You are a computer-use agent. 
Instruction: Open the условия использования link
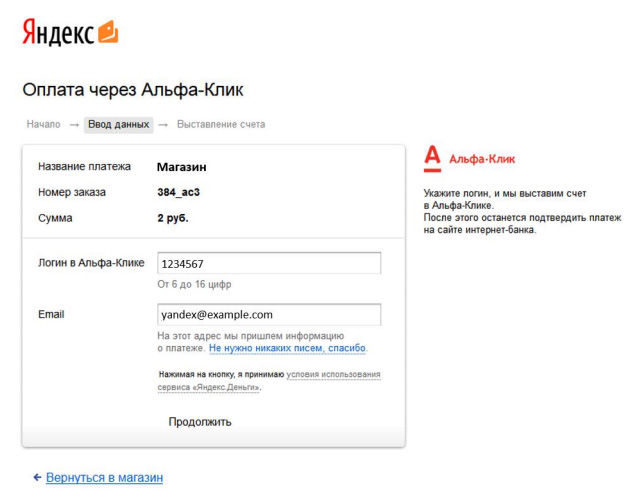(x=333, y=374)
